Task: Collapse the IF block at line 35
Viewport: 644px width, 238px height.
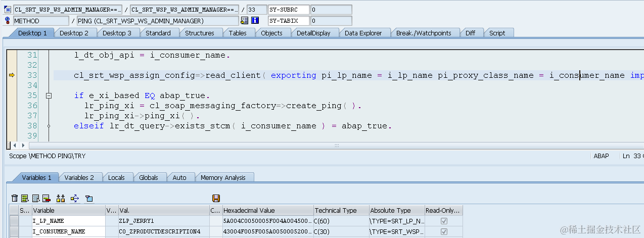Action: pyautogui.click(x=49, y=96)
